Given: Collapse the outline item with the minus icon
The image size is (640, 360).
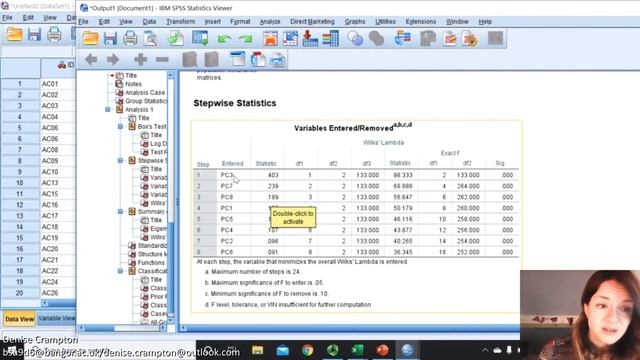Looking at the screenshot, I should pos(162,60).
